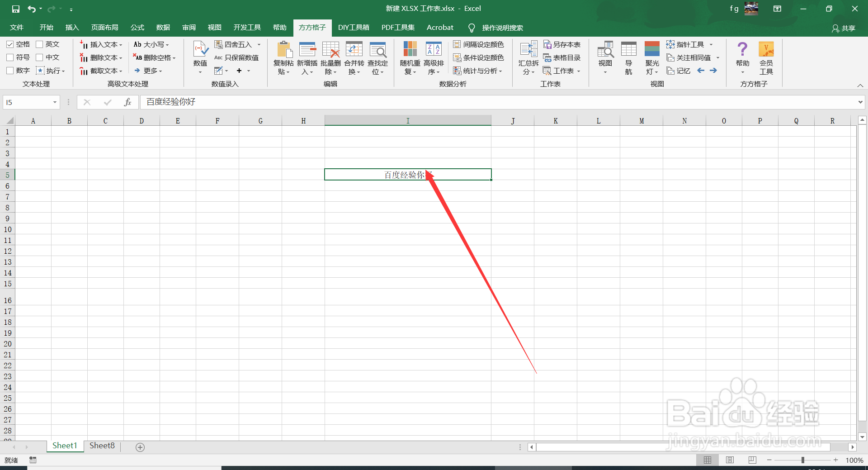
Task: Click the 新增插入 icon
Action: (x=307, y=49)
